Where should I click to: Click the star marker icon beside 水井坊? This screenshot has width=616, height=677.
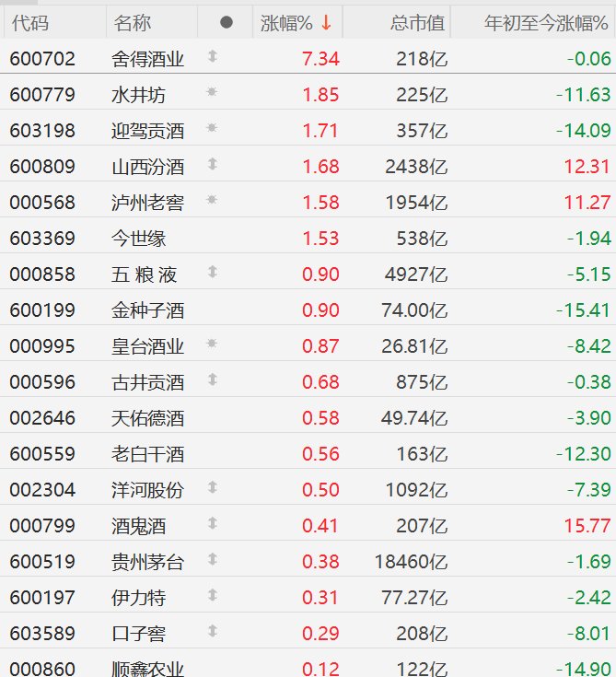(x=212, y=92)
